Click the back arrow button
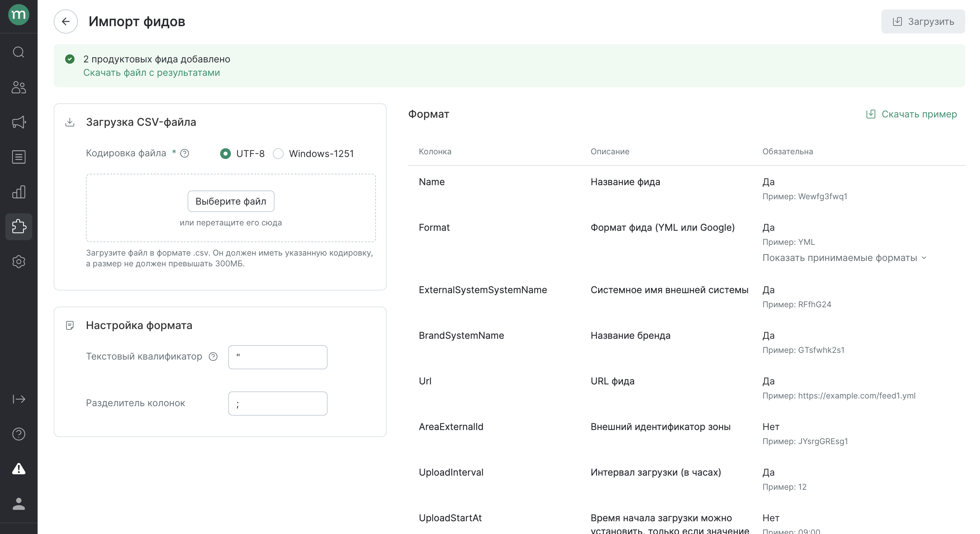 pyautogui.click(x=65, y=21)
